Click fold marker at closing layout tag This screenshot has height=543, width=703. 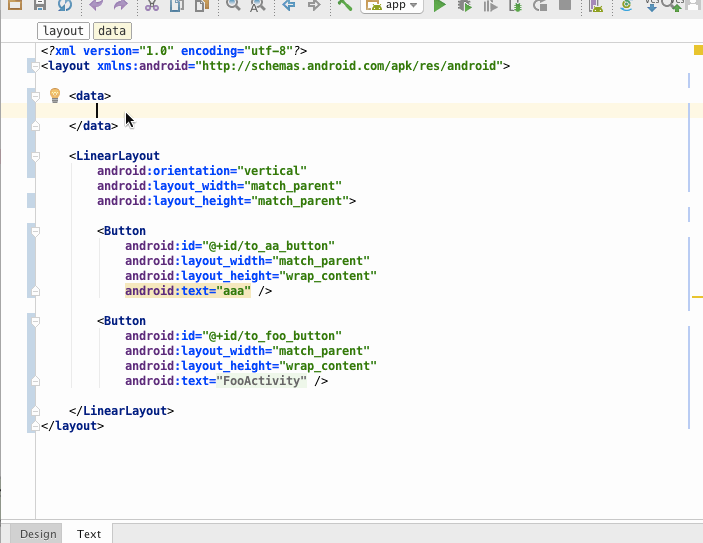pyautogui.click(x=35, y=426)
